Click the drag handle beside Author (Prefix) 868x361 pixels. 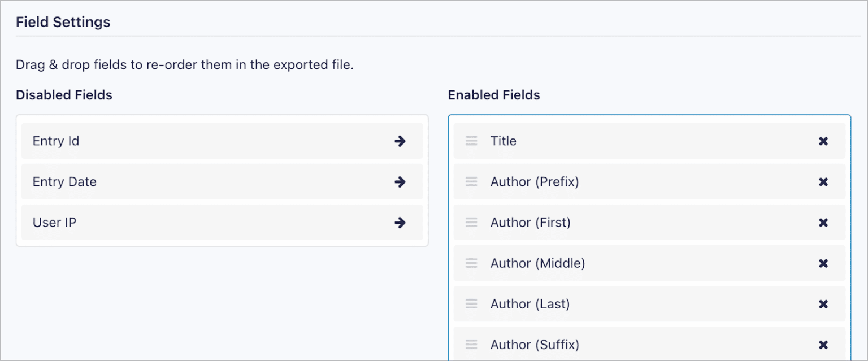471,182
